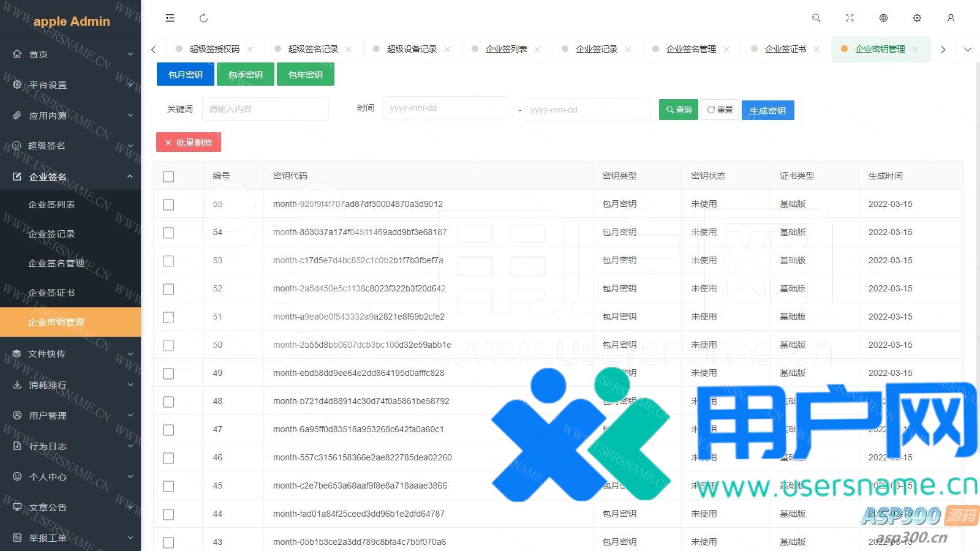Toggle fullscreen mode icon
The width and height of the screenshot is (980, 551).
click(850, 18)
